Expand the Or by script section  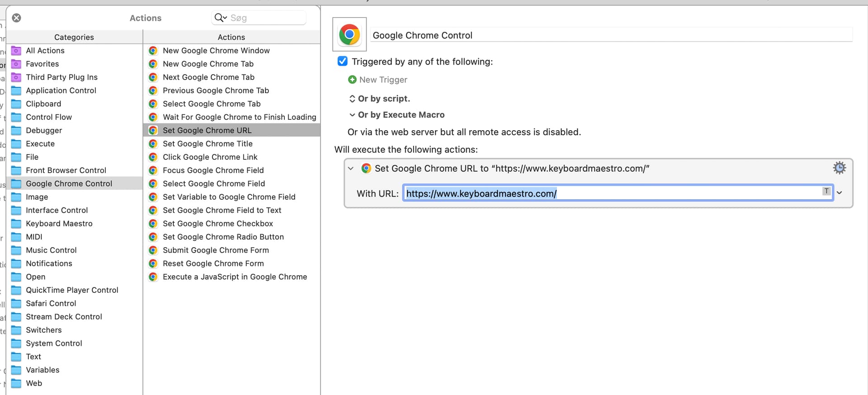point(352,99)
